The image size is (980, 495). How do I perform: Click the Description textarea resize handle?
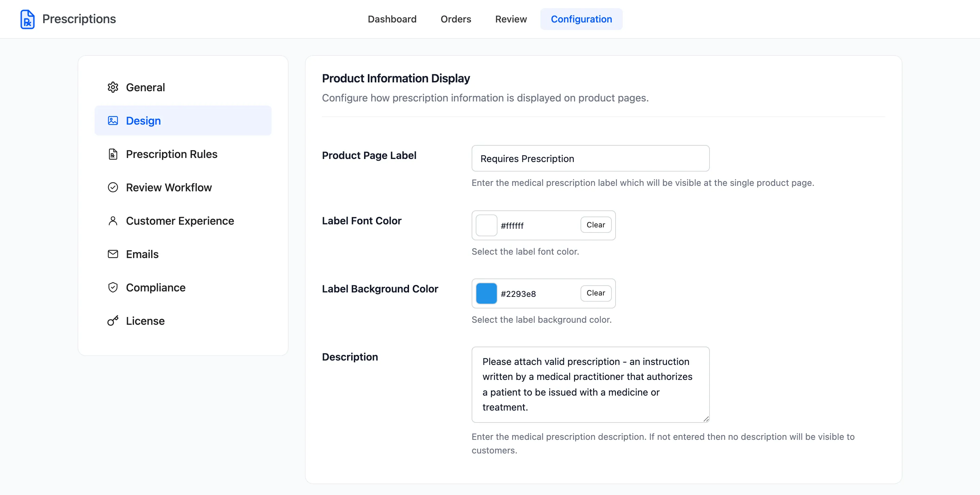pos(706,419)
